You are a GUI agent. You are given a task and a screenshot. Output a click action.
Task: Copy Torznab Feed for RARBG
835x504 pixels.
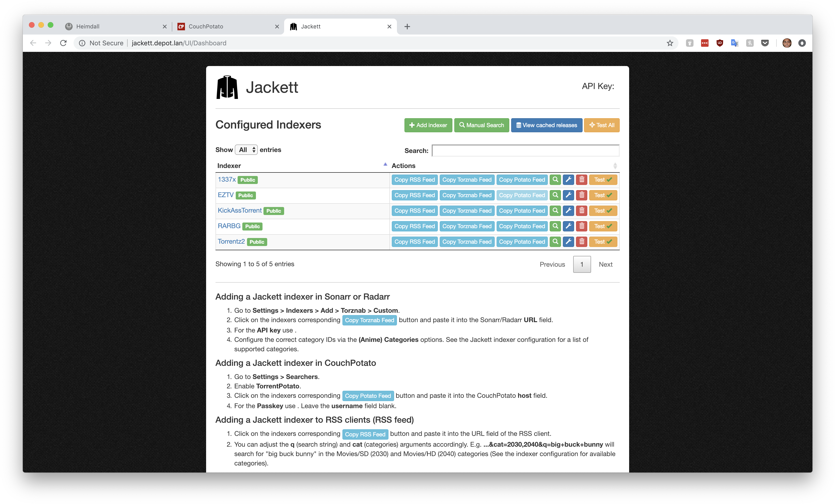click(x=467, y=226)
